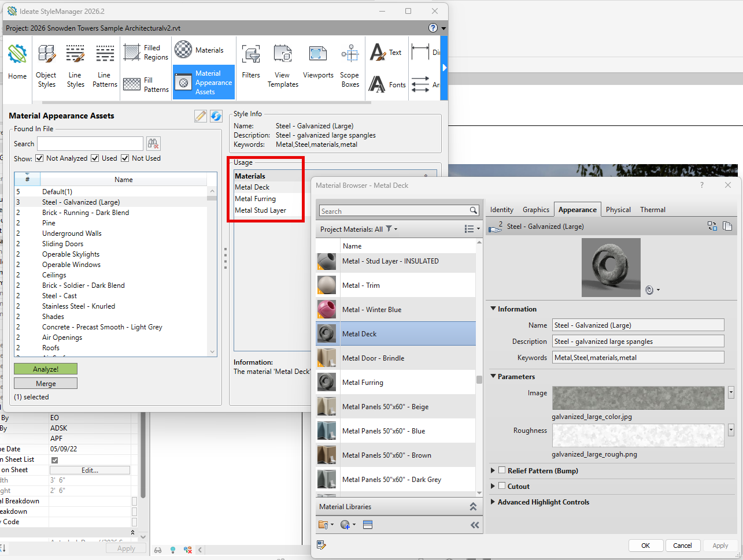Click the magnifier icon in Material Browser search
The width and height of the screenshot is (743, 560).
[x=474, y=211]
